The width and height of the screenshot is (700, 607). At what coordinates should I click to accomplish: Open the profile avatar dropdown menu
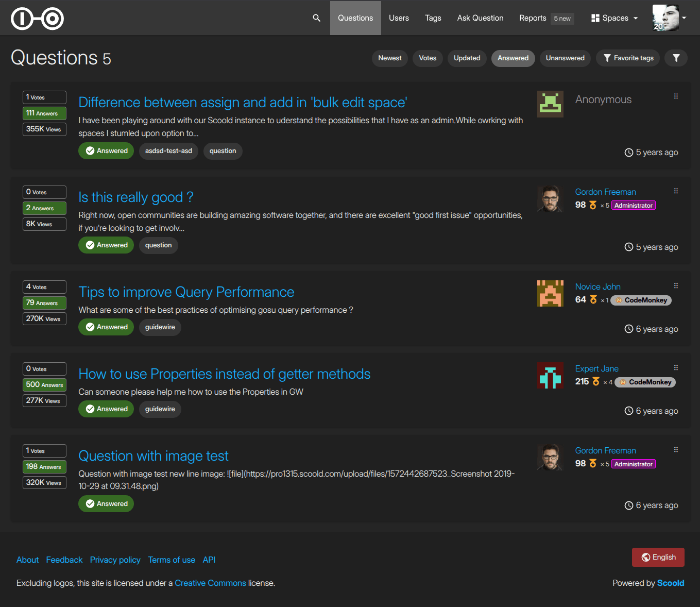[669, 18]
